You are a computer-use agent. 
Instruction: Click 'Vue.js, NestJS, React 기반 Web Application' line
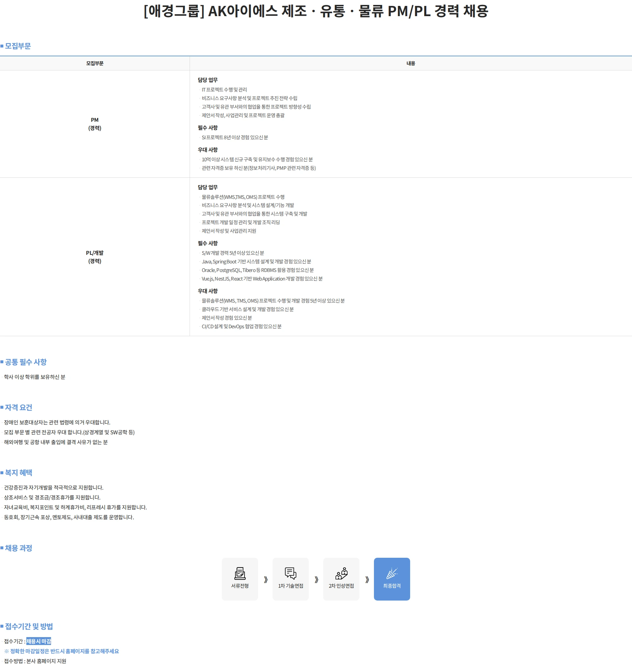(x=262, y=279)
